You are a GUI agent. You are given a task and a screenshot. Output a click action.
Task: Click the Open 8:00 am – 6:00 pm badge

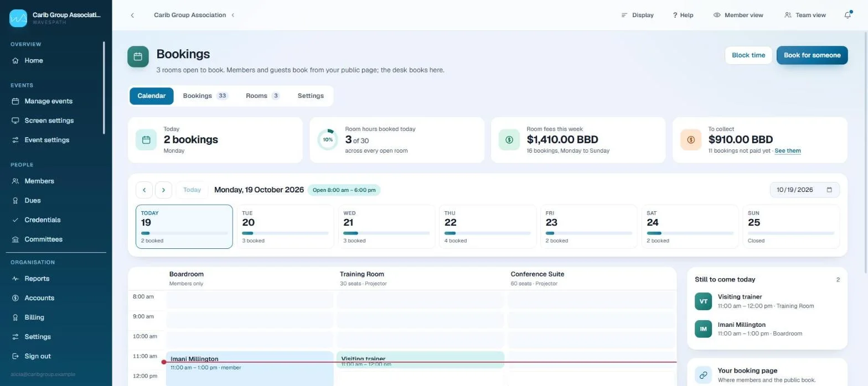[344, 190]
